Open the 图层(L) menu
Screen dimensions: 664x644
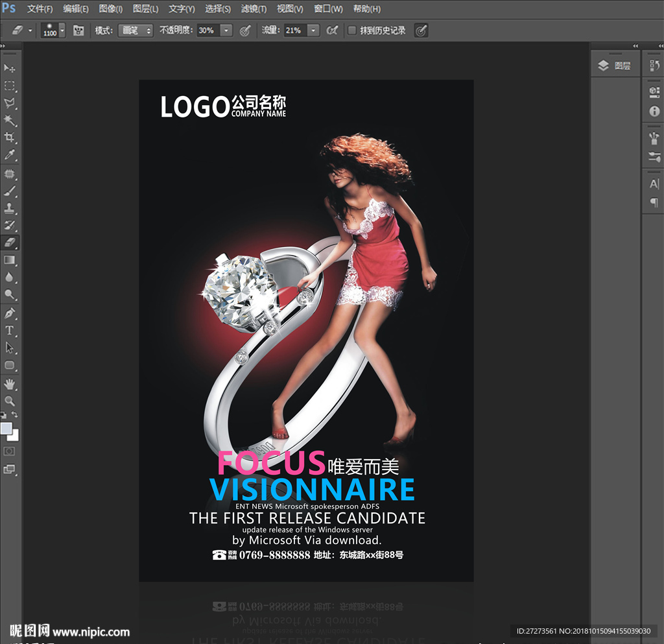click(146, 9)
